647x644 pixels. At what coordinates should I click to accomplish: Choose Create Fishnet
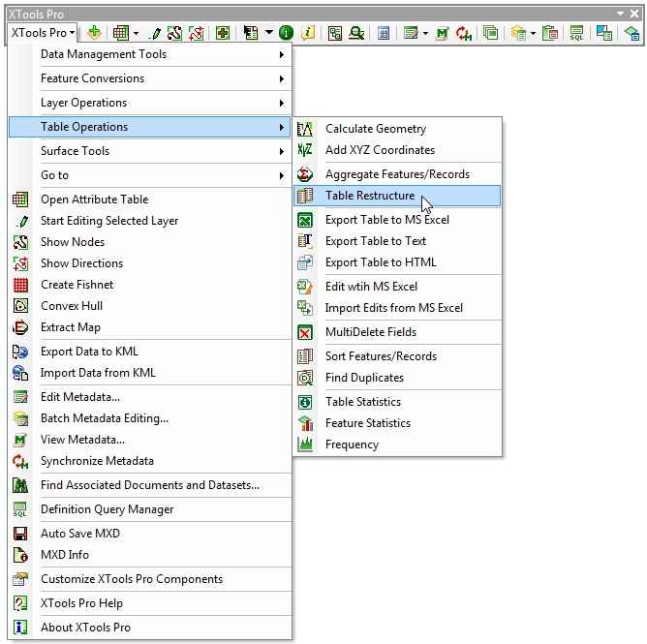coord(150,285)
